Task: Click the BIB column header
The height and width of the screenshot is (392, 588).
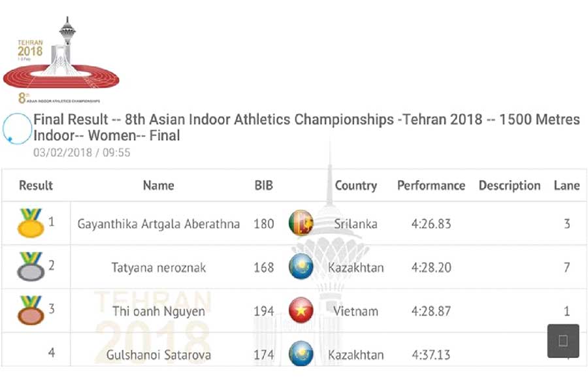Action: [263, 186]
